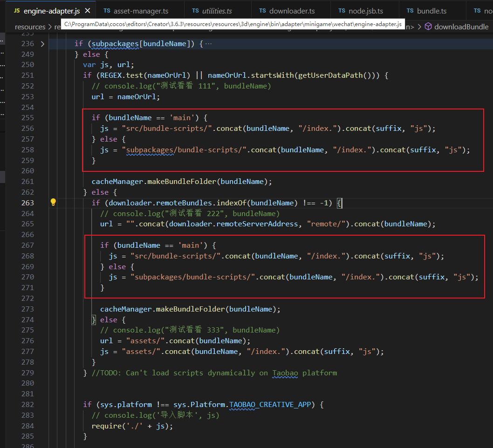493x448 pixels.
Task: Click the Taobao word in the TODO comment
Action: (286, 373)
